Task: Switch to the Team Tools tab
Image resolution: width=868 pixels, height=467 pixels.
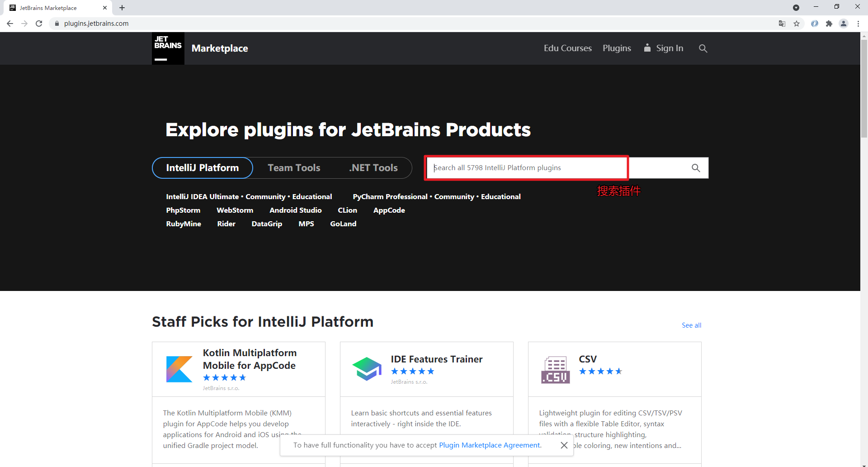Action: pos(294,168)
